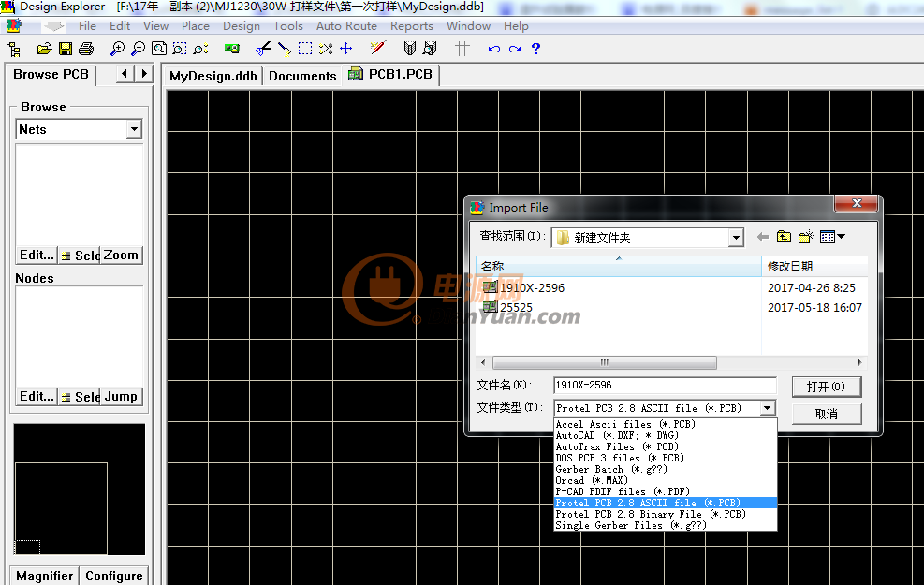
Task: Click the zoom out magnifier icon
Action: pos(138,49)
